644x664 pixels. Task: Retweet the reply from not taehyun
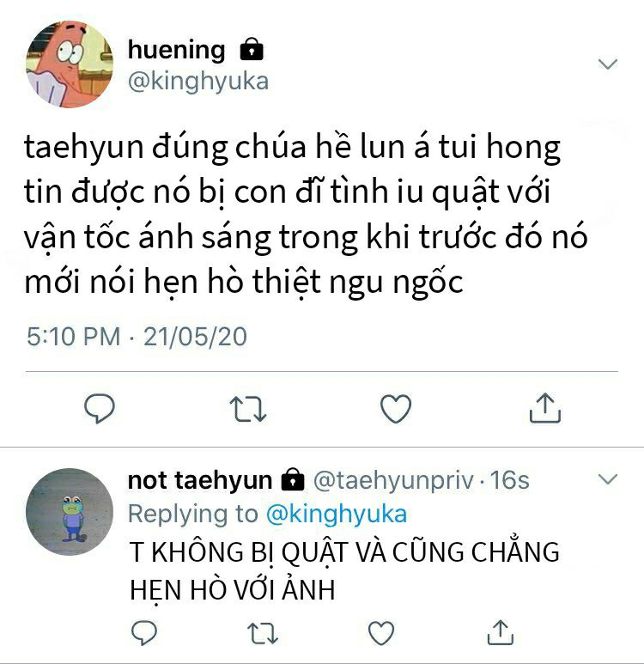pos(263,633)
